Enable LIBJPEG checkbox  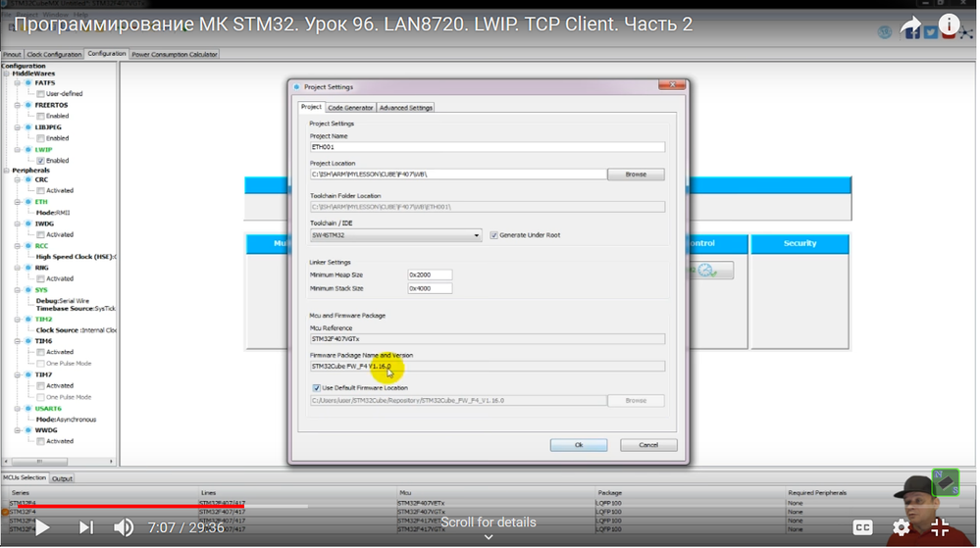40,139
